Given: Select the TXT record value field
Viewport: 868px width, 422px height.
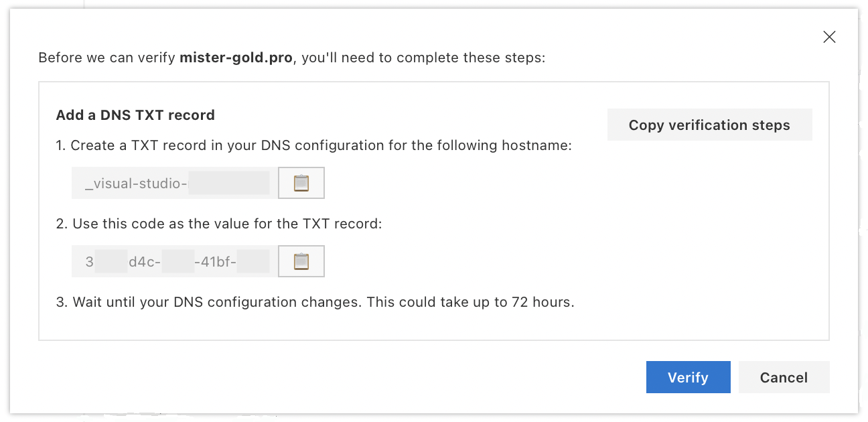Looking at the screenshot, I should (x=173, y=261).
